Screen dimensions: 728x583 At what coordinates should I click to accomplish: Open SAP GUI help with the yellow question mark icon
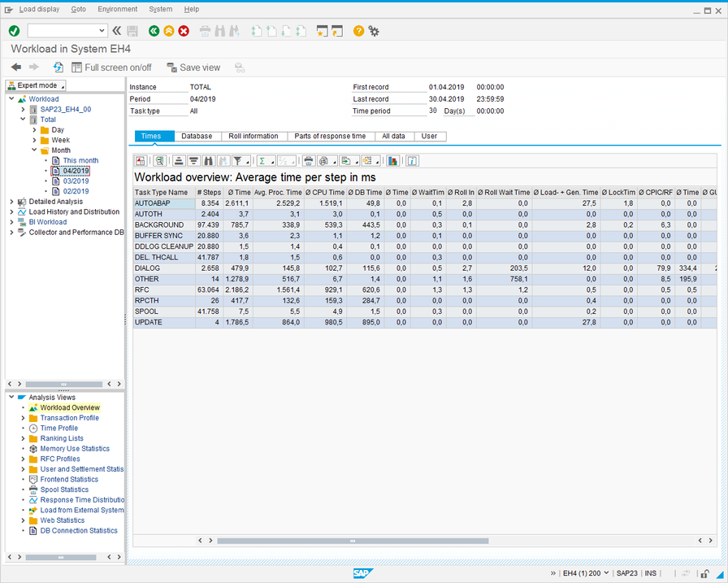tap(357, 31)
